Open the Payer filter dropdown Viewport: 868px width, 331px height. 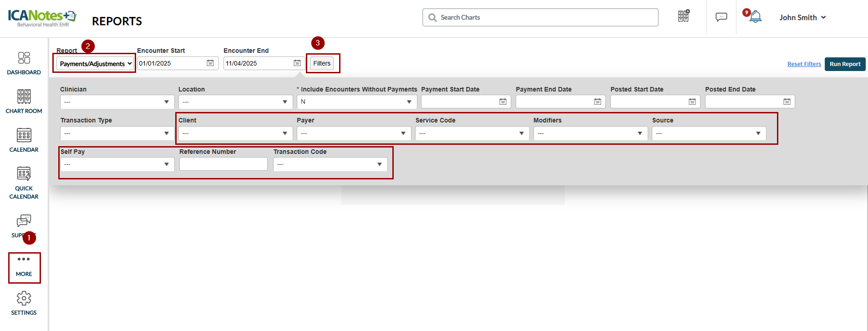[x=354, y=133]
